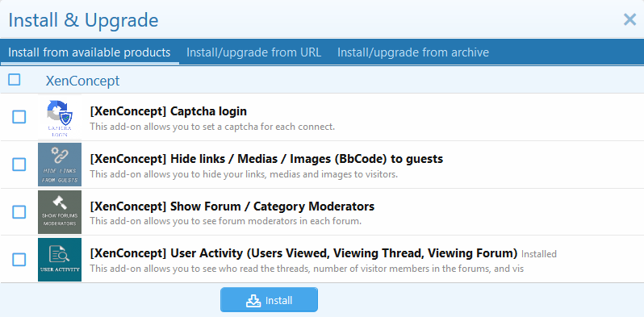Image resolution: width=644 pixels, height=317 pixels.
Task: Click the User Activity add-on icon
Action: point(60,260)
